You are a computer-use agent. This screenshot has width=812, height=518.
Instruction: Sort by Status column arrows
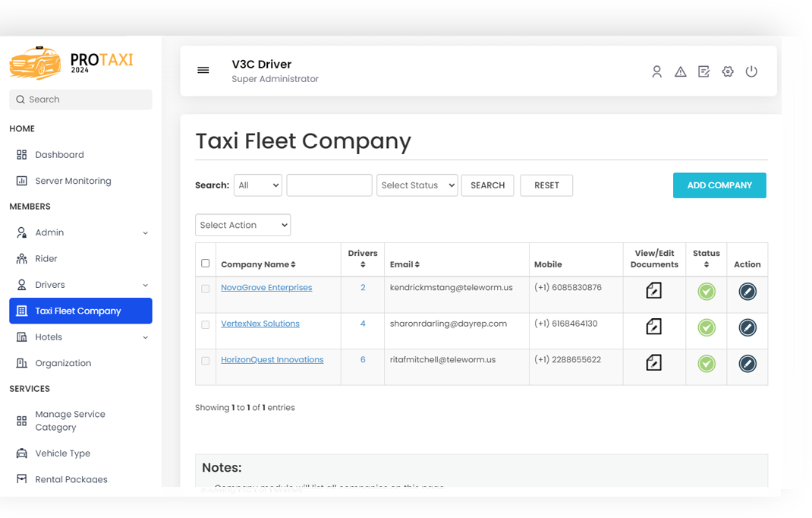(x=707, y=264)
